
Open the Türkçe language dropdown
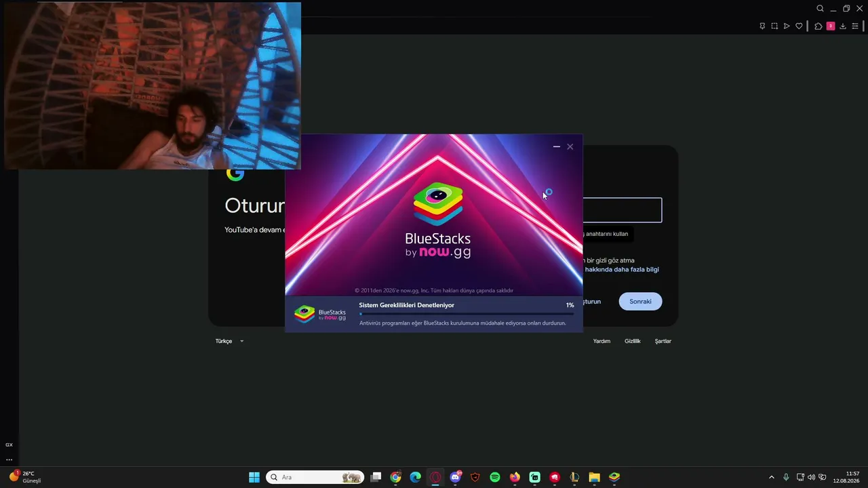point(229,341)
